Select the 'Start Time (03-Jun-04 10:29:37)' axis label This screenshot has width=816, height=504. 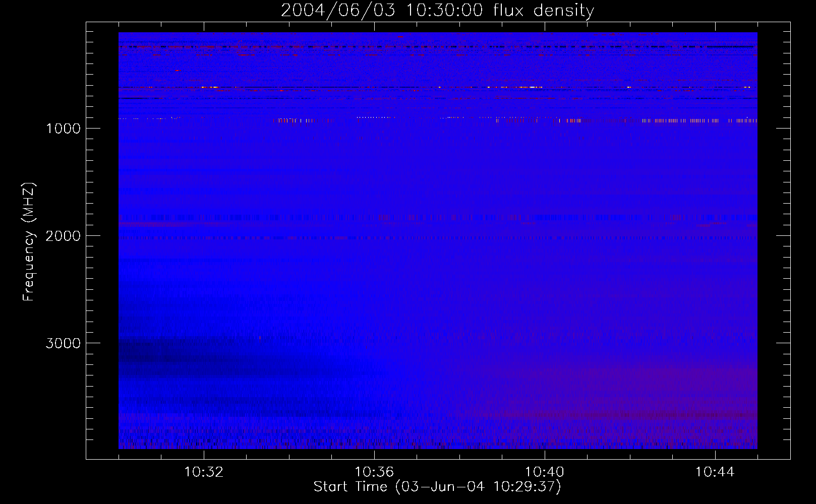[437, 487]
